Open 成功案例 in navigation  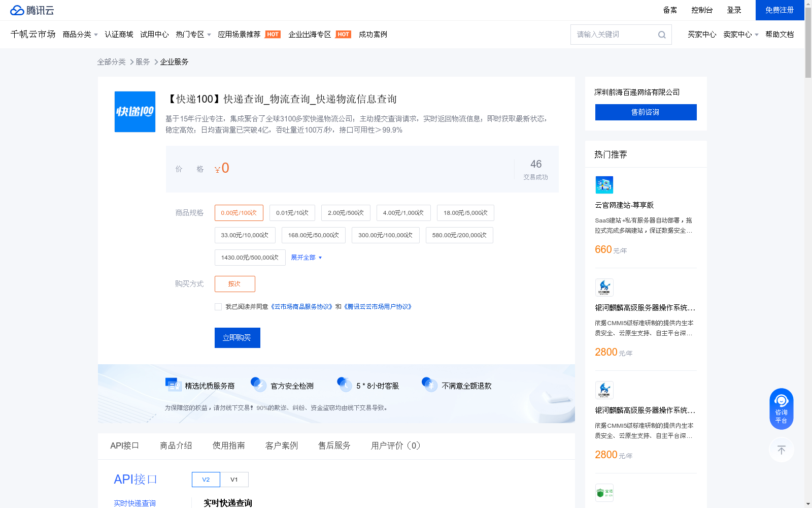tap(373, 35)
